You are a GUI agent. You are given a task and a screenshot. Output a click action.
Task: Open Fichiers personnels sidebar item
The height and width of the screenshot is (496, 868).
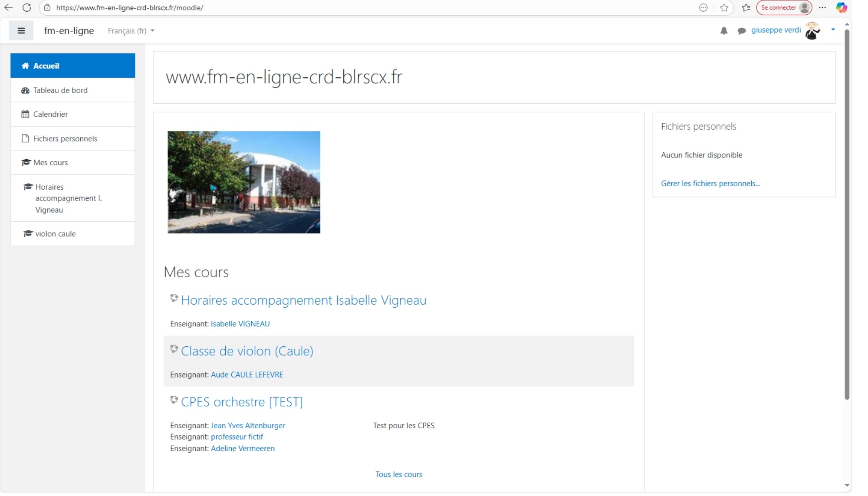65,138
